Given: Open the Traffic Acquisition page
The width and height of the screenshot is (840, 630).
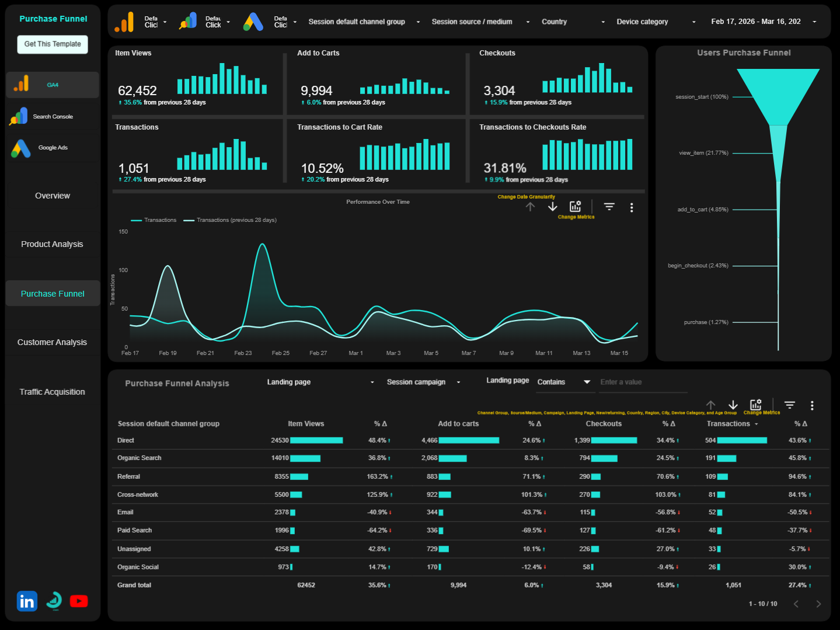Looking at the screenshot, I should [52, 391].
